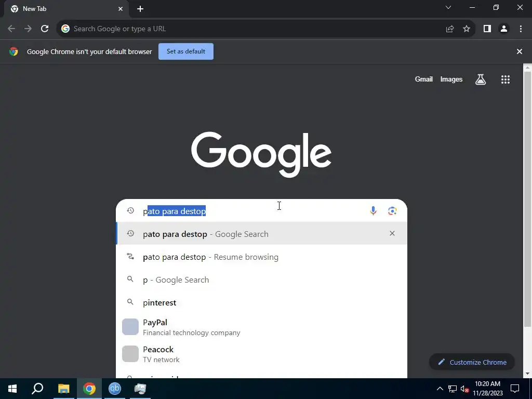This screenshot has width=532, height=399.
Task: Open the share this page icon
Action: (x=450, y=29)
